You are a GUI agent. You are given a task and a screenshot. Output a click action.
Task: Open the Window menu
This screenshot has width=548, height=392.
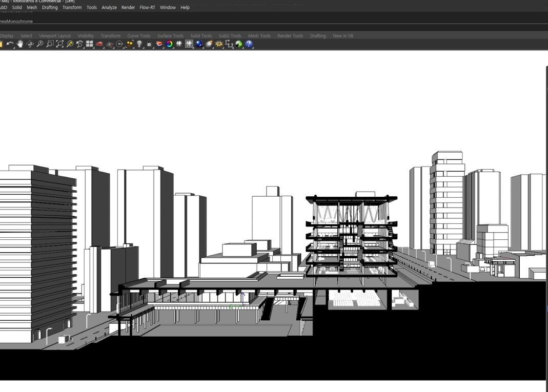pos(168,7)
